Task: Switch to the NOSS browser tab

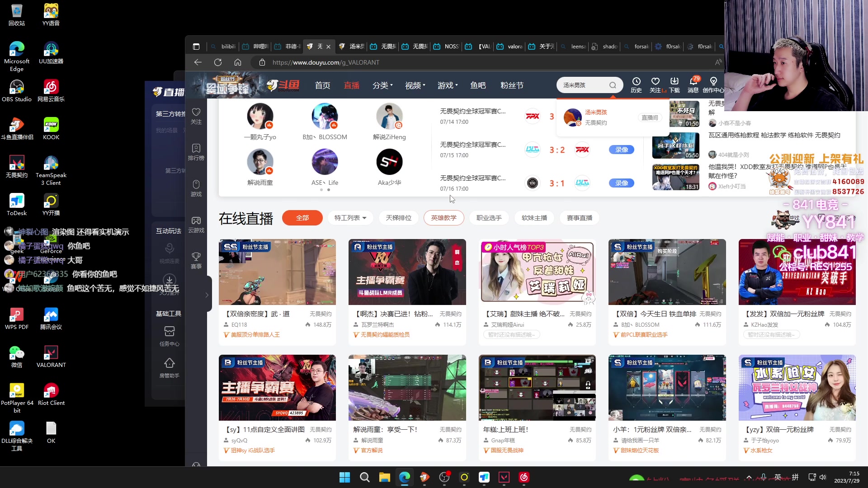Action: (x=446, y=47)
